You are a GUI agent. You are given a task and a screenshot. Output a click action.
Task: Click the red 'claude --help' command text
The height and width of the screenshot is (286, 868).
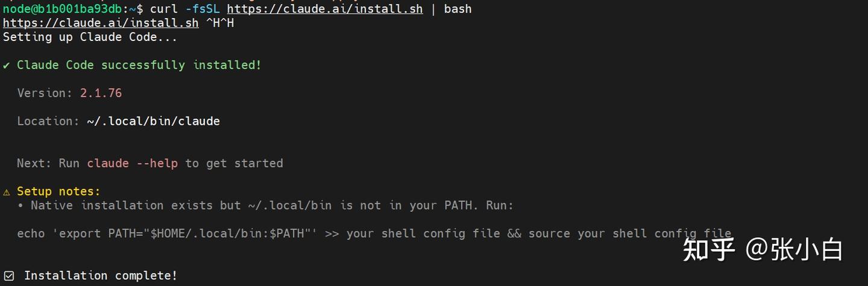coord(132,164)
